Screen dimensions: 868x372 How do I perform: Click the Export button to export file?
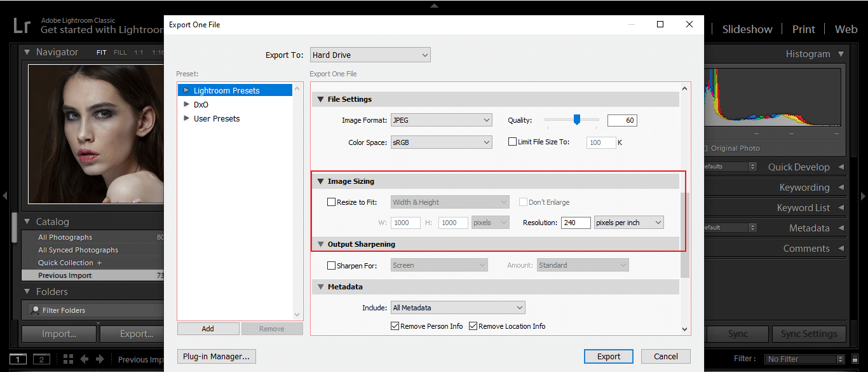[608, 356]
